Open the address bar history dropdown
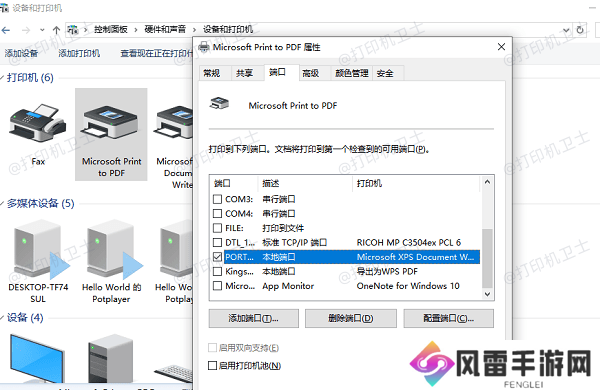Screen dimensions: 600x390 [566, 30]
